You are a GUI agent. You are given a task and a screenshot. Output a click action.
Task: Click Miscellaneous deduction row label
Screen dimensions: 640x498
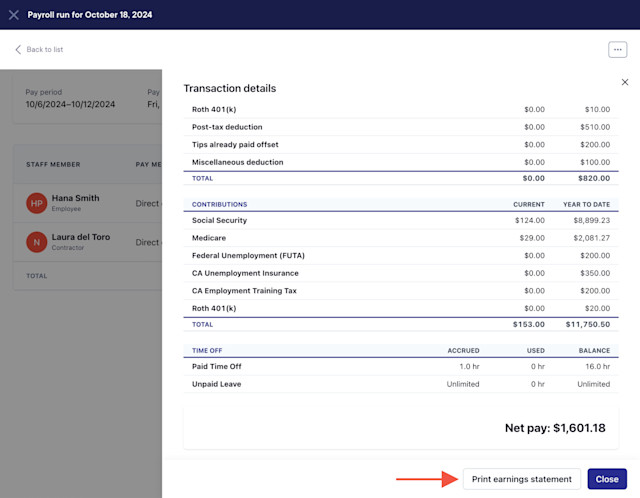tap(238, 162)
